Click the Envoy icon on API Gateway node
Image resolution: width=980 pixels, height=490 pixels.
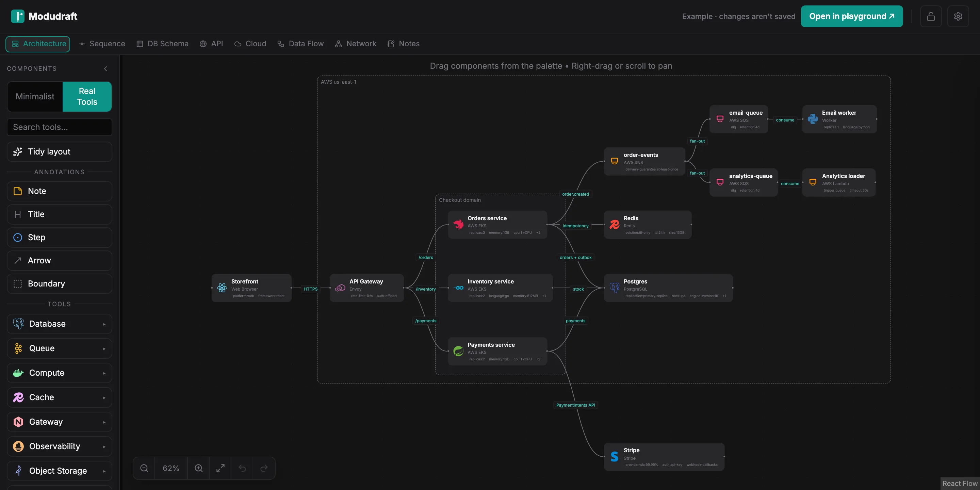pyautogui.click(x=340, y=288)
